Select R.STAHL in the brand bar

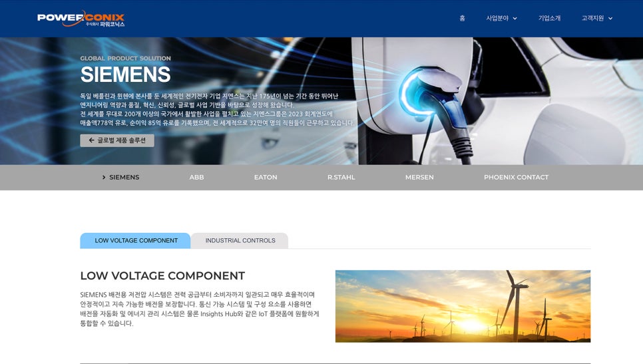tap(341, 177)
